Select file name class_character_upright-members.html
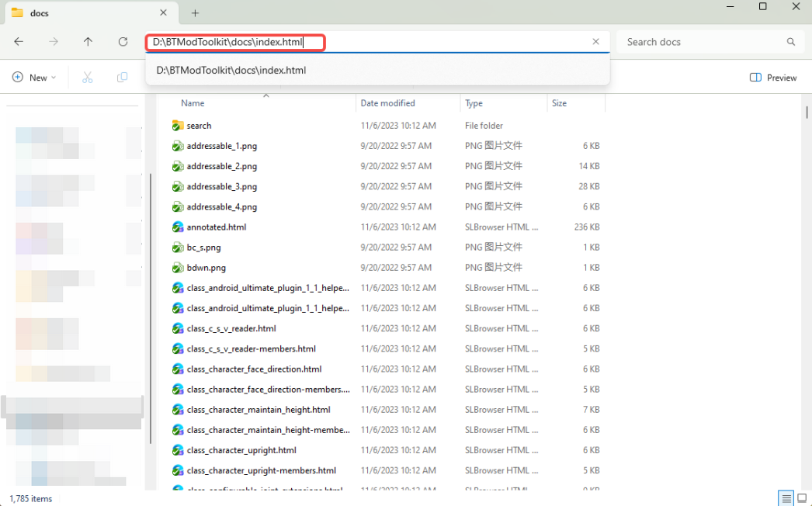This screenshot has height=506, width=812. tap(262, 470)
